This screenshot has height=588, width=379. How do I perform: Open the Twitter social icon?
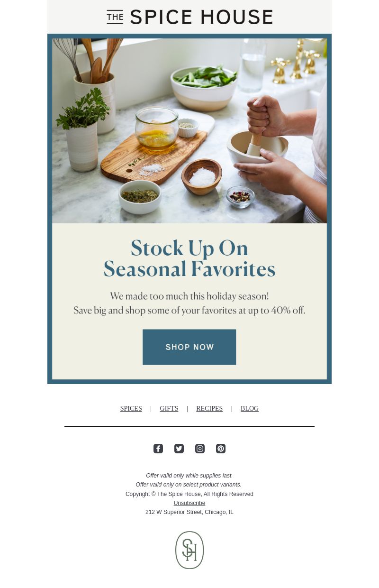[179, 449]
